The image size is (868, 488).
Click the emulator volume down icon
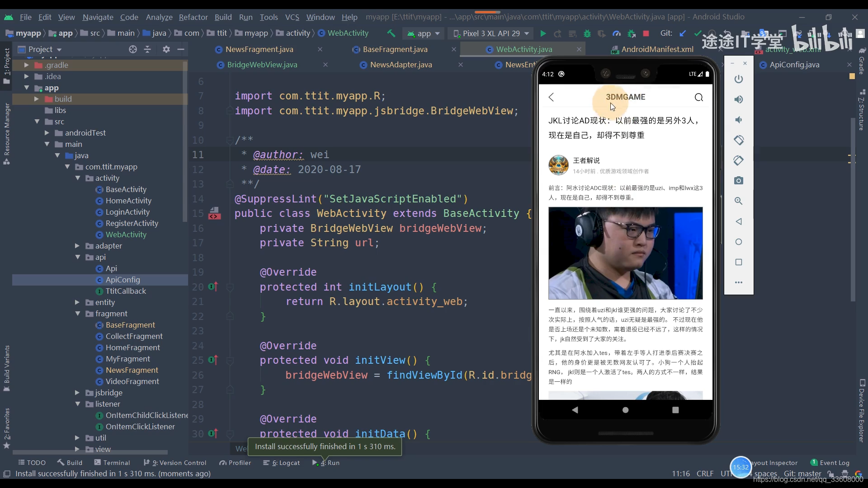pos(739,120)
